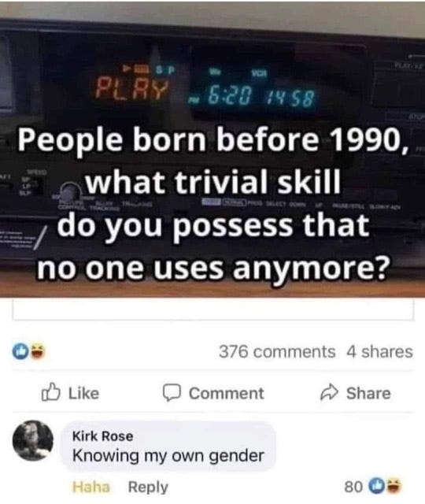Open Kirk Rose's profile picture
The height and width of the screenshot is (504, 425).
coord(33,440)
